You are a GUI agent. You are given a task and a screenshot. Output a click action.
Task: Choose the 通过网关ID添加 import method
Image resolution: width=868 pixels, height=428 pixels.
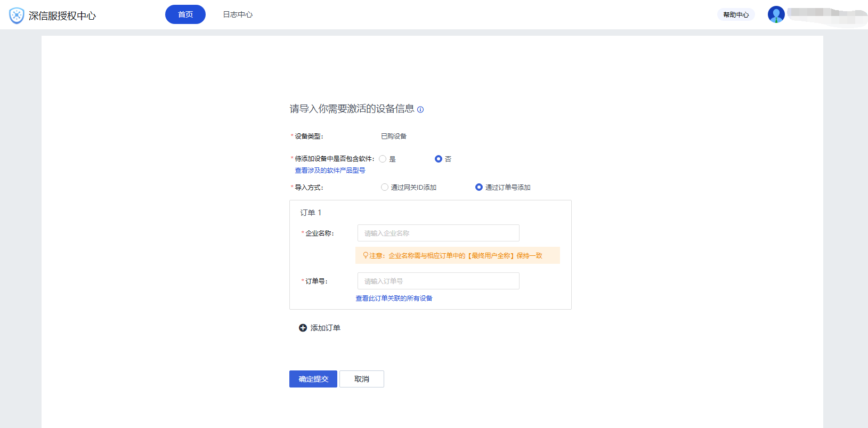click(x=385, y=187)
